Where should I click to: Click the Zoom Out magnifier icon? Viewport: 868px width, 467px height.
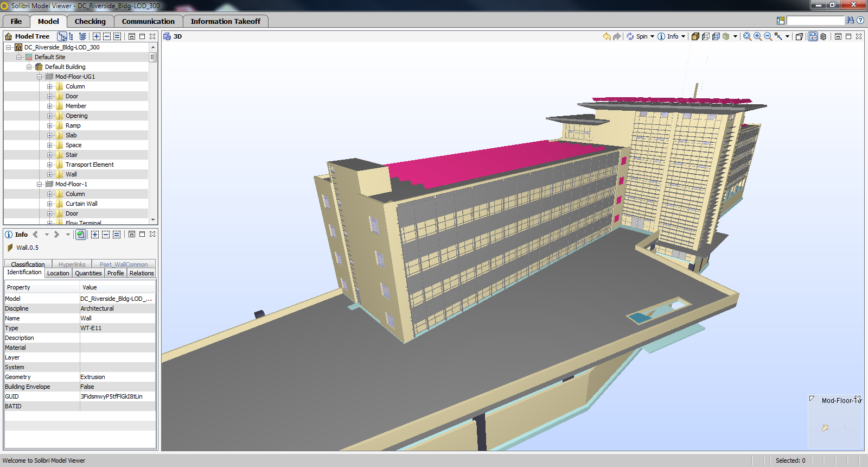point(768,36)
